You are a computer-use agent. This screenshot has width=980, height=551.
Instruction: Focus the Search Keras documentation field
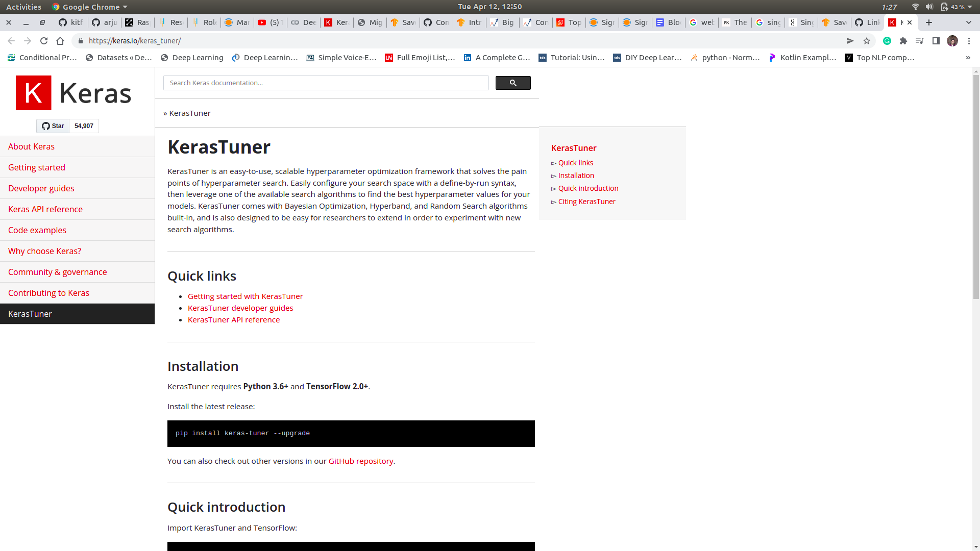(x=326, y=83)
